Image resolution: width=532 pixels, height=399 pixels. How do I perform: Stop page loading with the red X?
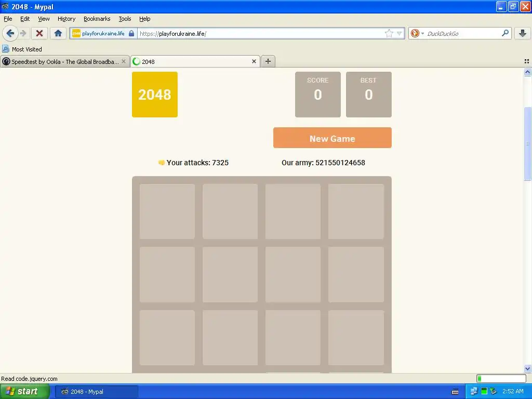pos(39,33)
